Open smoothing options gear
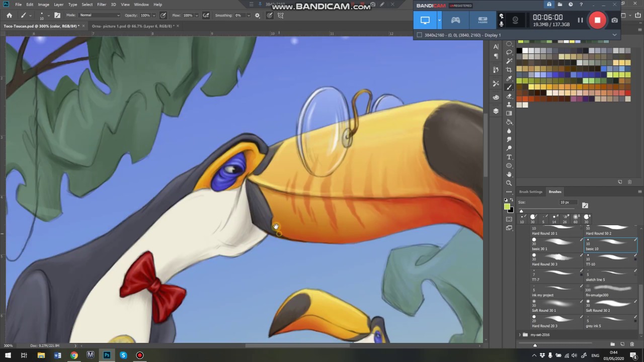The height and width of the screenshot is (362, 644). coord(257,16)
